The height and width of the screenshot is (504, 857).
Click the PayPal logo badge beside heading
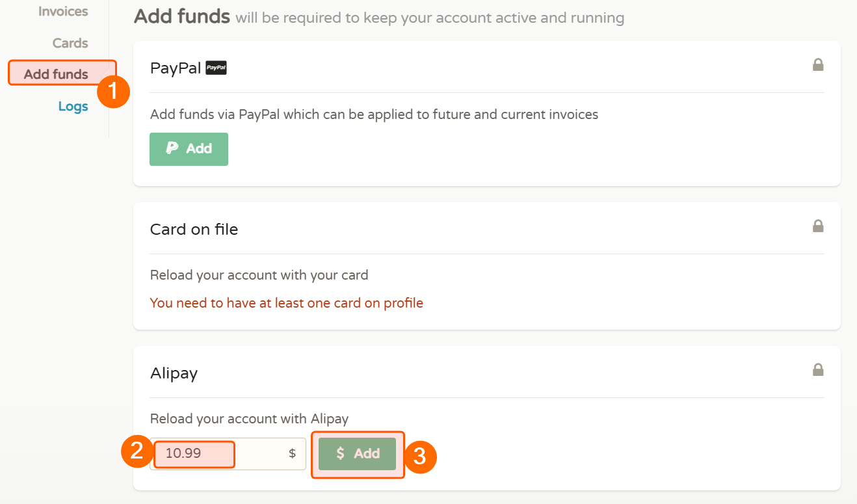pyautogui.click(x=216, y=68)
